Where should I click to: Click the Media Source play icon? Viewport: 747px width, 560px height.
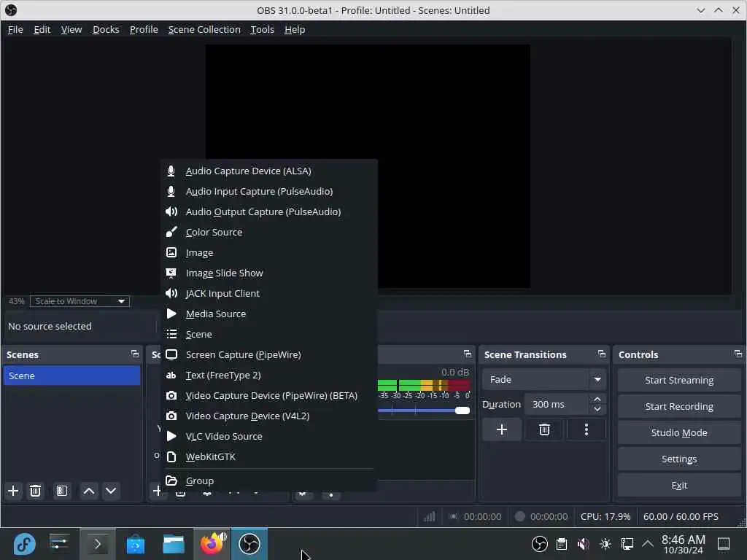[x=171, y=314]
